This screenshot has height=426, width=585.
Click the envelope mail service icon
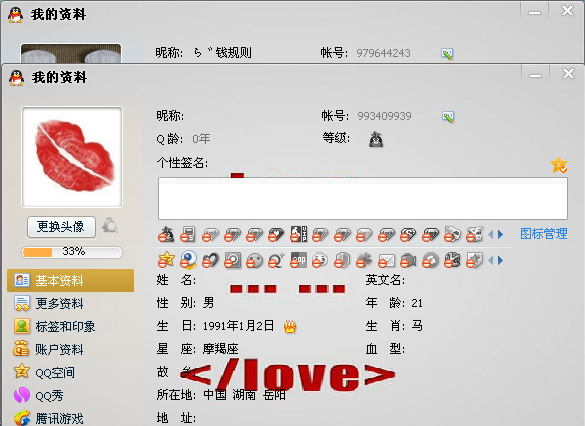click(x=386, y=260)
